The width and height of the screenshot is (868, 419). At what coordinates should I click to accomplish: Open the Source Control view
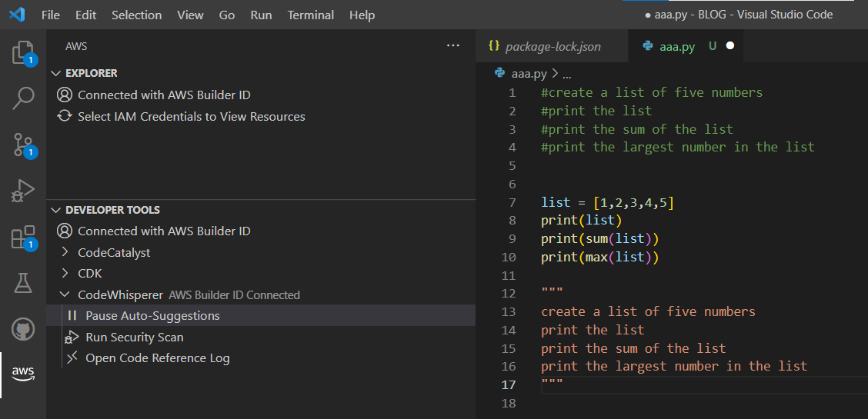click(23, 144)
